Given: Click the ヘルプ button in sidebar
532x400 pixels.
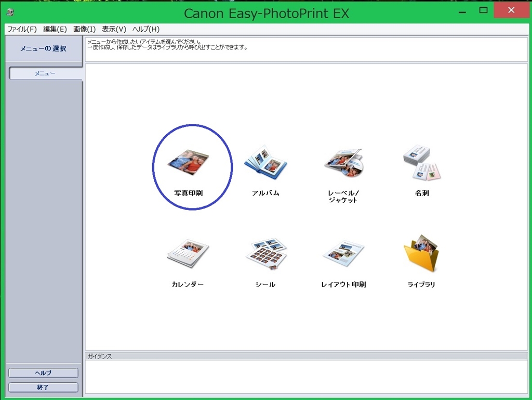Looking at the screenshot, I should coord(44,373).
